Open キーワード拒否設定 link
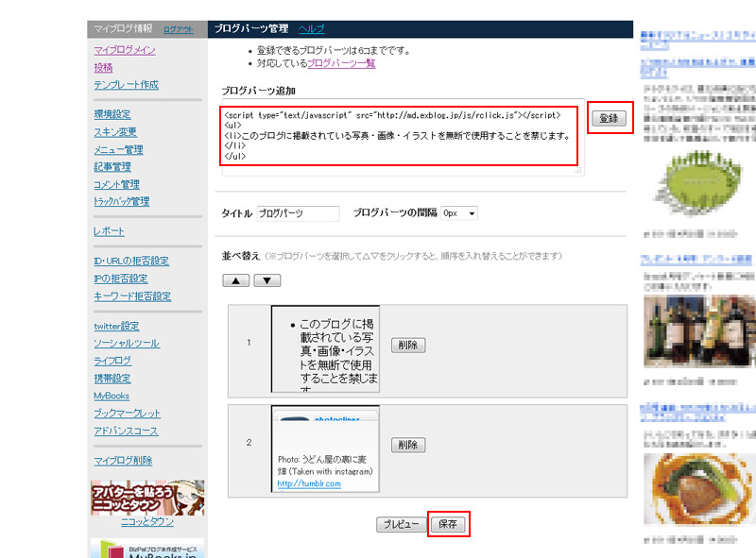This screenshot has height=558, width=756. [x=132, y=296]
